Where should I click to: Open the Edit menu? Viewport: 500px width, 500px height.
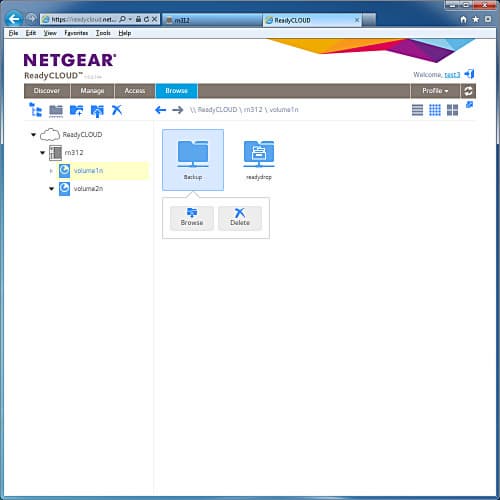click(31, 33)
